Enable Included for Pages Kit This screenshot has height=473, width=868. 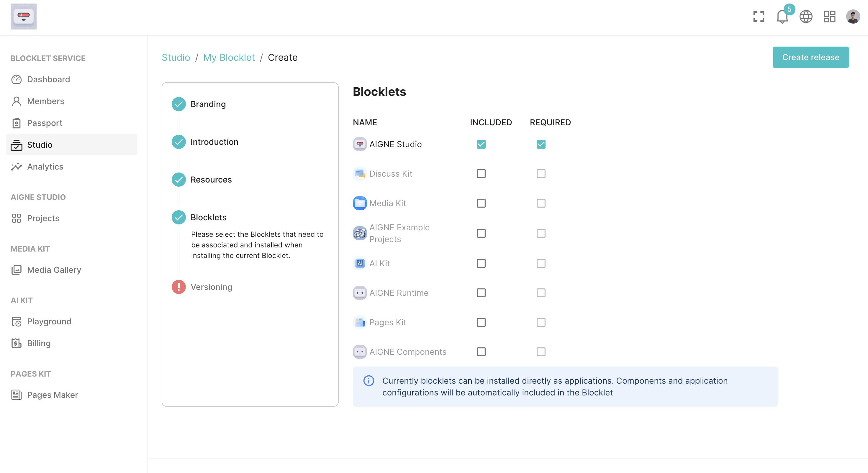[481, 322]
